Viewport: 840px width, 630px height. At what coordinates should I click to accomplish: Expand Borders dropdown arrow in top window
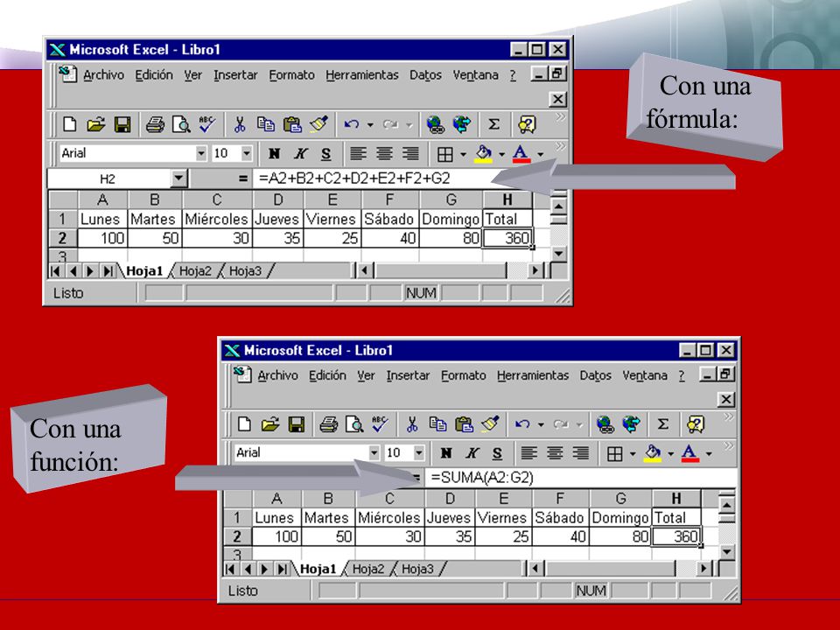coord(463,154)
